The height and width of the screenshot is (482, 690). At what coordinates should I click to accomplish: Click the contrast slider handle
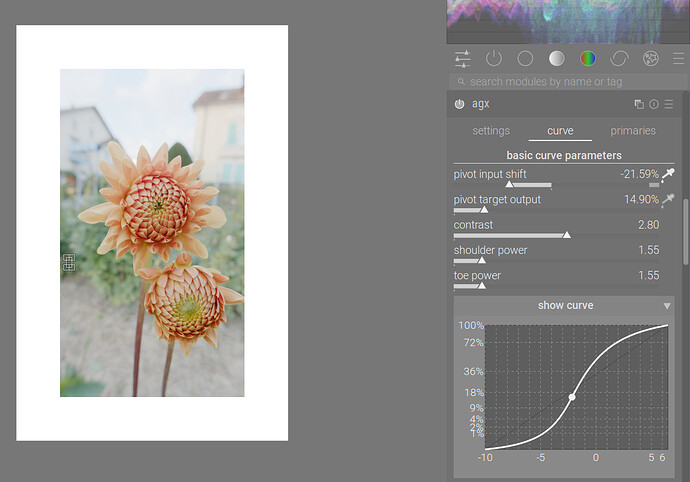pyautogui.click(x=567, y=235)
